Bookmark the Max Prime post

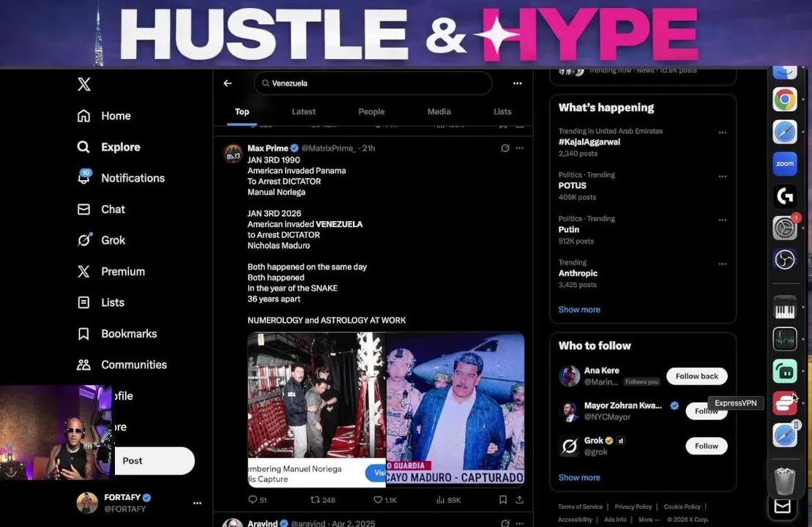tap(503, 500)
